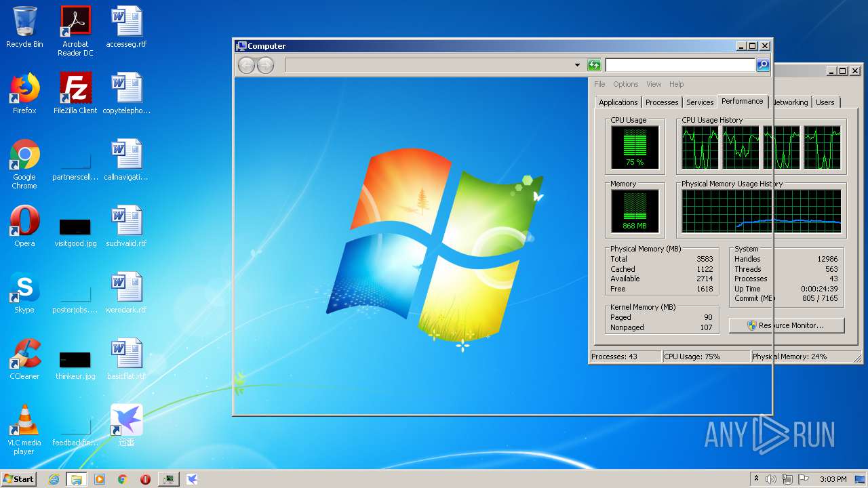Click the Opera taskbar icon

[x=145, y=479]
